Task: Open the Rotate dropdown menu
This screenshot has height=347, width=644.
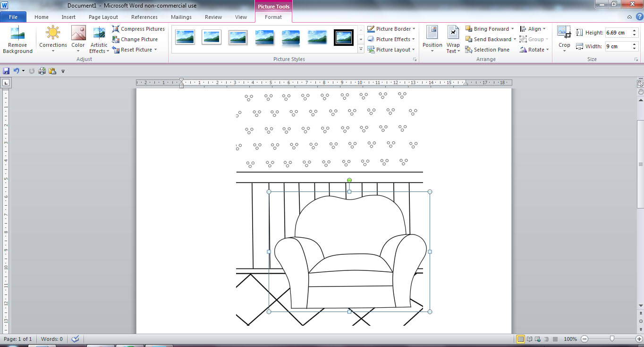Action: [x=534, y=49]
